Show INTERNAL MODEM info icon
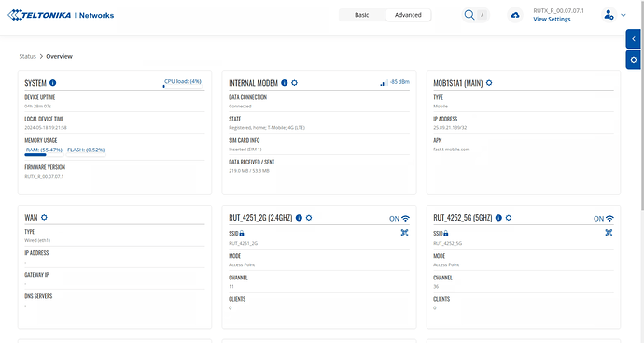The width and height of the screenshot is (644, 343). click(285, 82)
